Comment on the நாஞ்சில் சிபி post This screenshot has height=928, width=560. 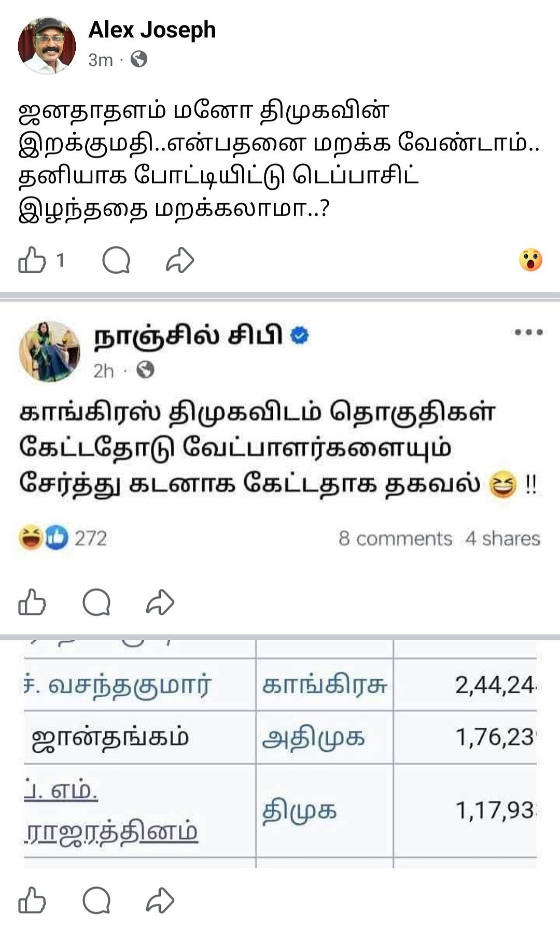pos(96,602)
